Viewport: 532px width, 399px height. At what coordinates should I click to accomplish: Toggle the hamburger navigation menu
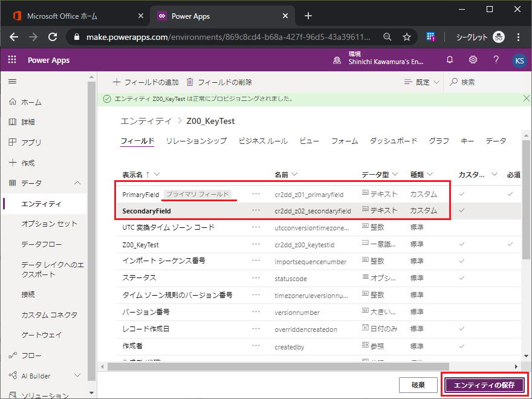13,82
